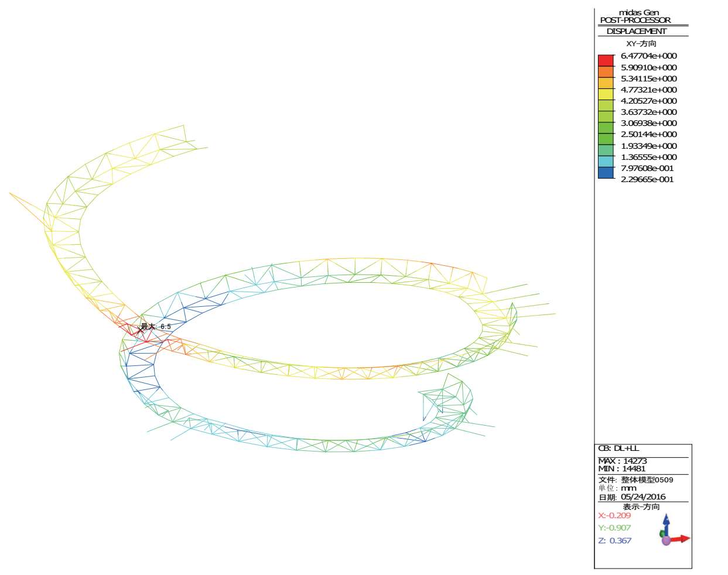This screenshot has width=728, height=575.
Task: Click the 表示-方向 view direction label
Action: [x=641, y=506]
